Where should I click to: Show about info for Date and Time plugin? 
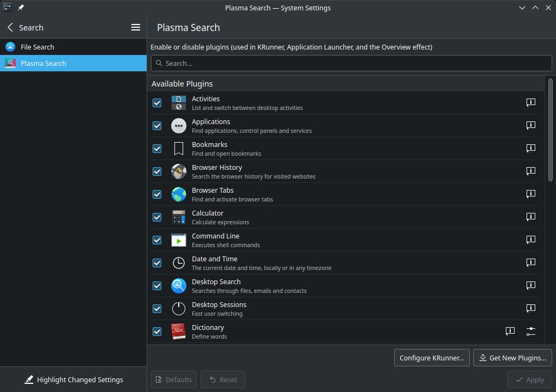(x=530, y=262)
